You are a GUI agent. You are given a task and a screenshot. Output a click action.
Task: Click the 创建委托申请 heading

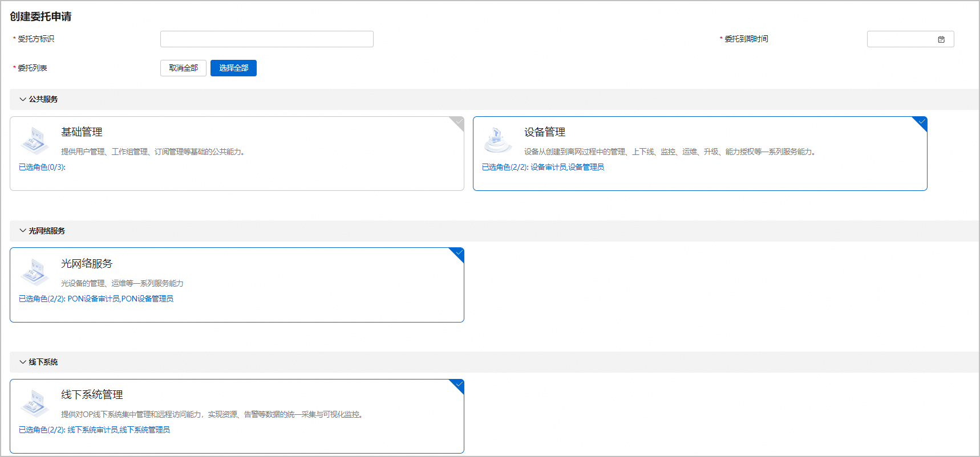tap(41, 17)
